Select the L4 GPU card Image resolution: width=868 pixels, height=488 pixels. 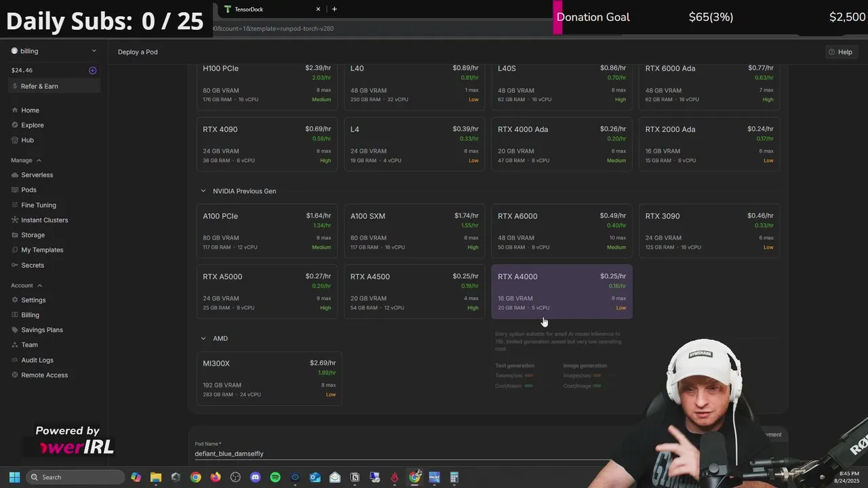(x=414, y=144)
